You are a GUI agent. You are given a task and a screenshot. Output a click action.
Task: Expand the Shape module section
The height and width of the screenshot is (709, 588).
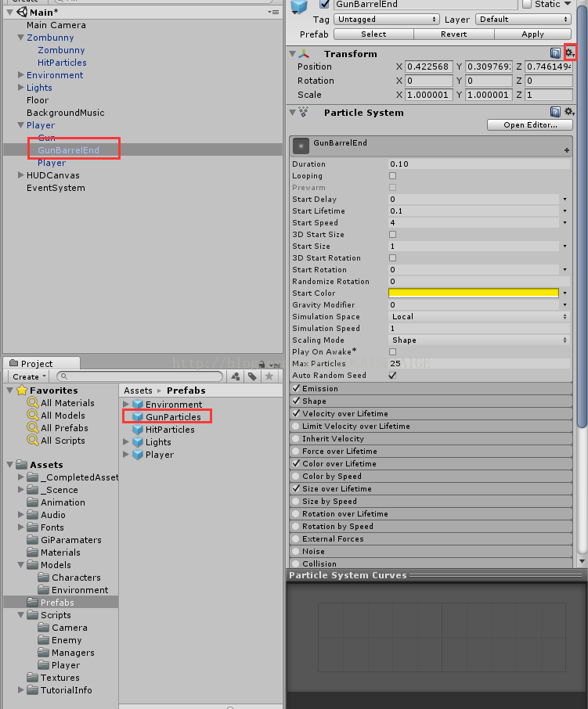(x=431, y=401)
